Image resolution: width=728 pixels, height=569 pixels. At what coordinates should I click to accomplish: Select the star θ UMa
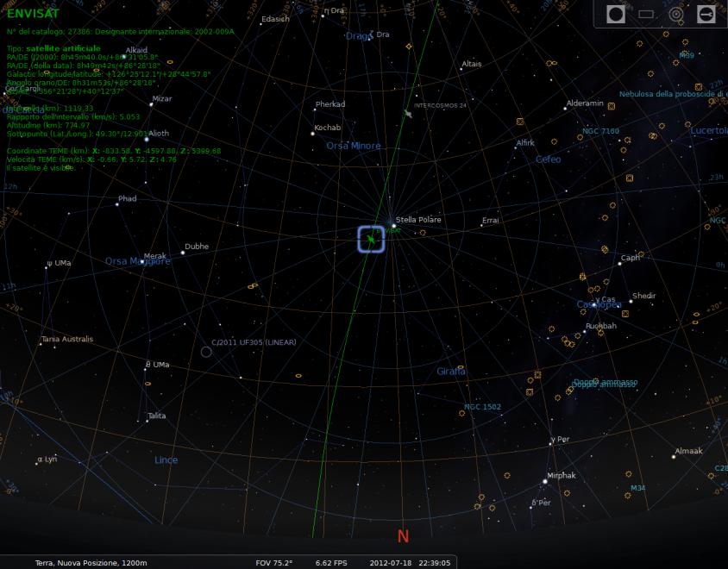point(145,370)
